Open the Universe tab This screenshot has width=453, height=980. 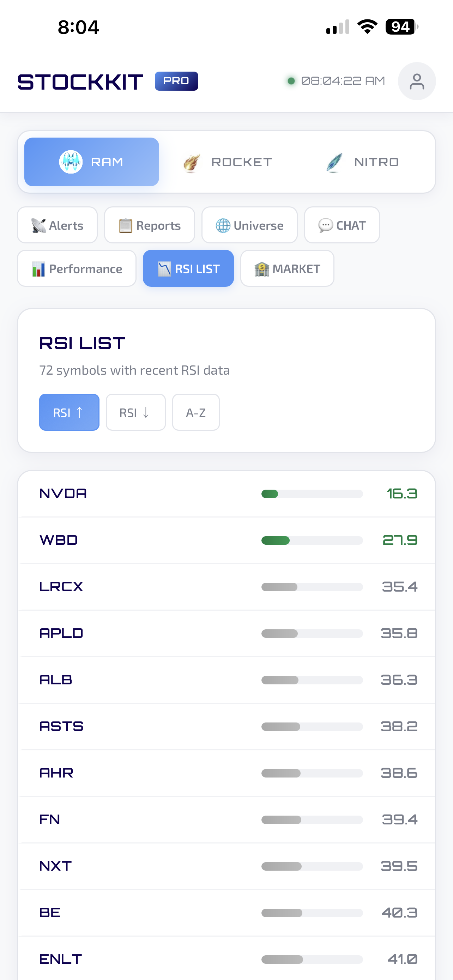(249, 225)
